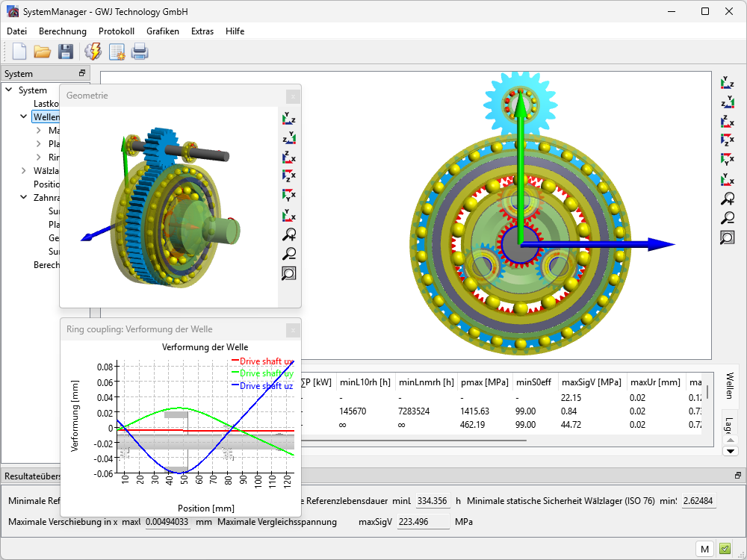Click the maxSigV value field 223.496
747x560 pixels.
pyautogui.click(x=423, y=522)
